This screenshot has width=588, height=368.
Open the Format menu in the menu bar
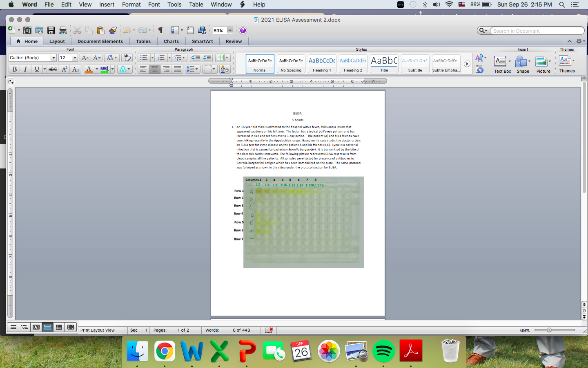point(131,4)
